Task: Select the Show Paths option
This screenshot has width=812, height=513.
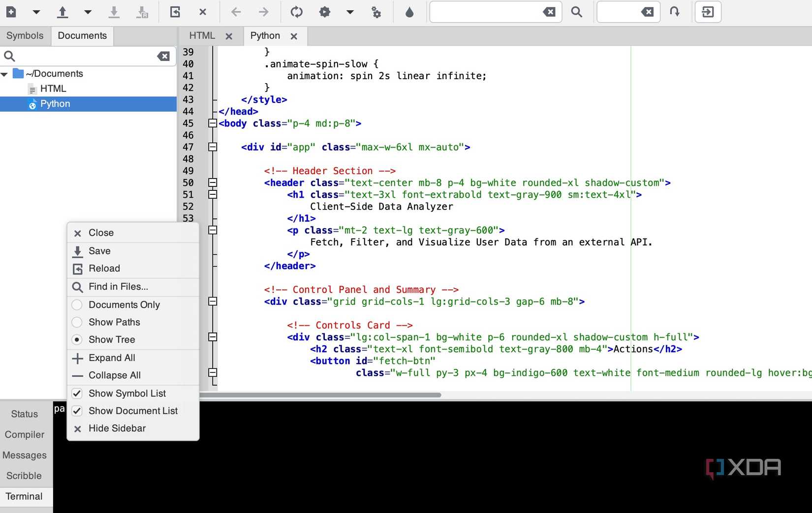Action: coord(114,322)
